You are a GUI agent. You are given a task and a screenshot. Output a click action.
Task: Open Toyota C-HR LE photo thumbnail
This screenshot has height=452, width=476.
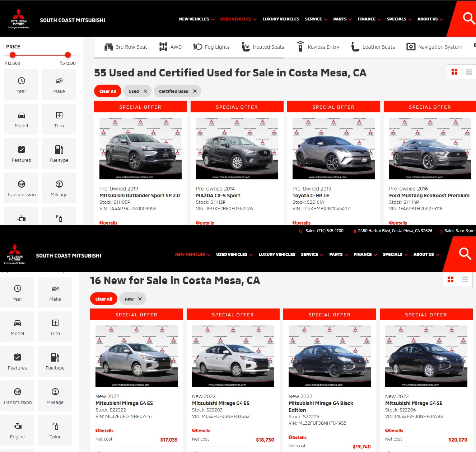pyautogui.click(x=333, y=149)
